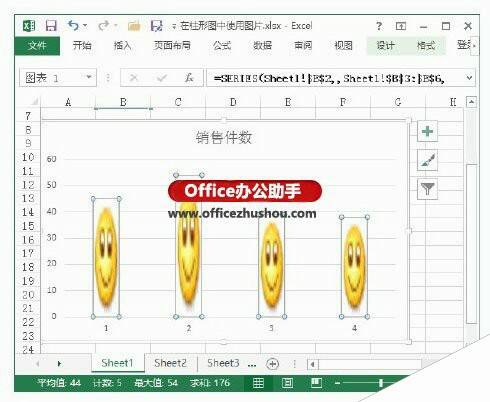This screenshot has height=402, width=490.
Task: Switch to the 审阅 (Review) tab
Action: click(303, 45)
